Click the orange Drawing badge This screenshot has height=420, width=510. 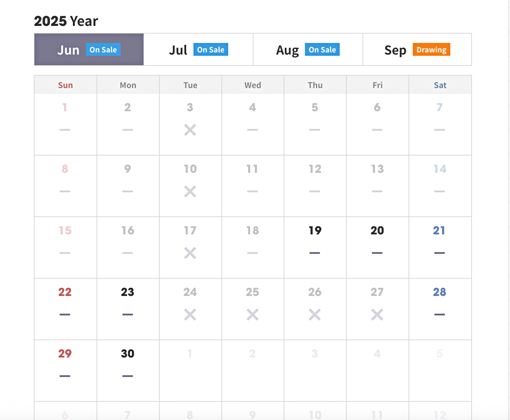pyautogui.click(x=431, y=49)
